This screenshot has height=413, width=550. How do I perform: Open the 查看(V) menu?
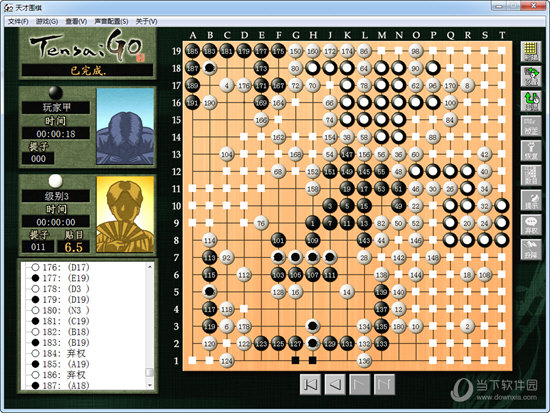[76, 21]
